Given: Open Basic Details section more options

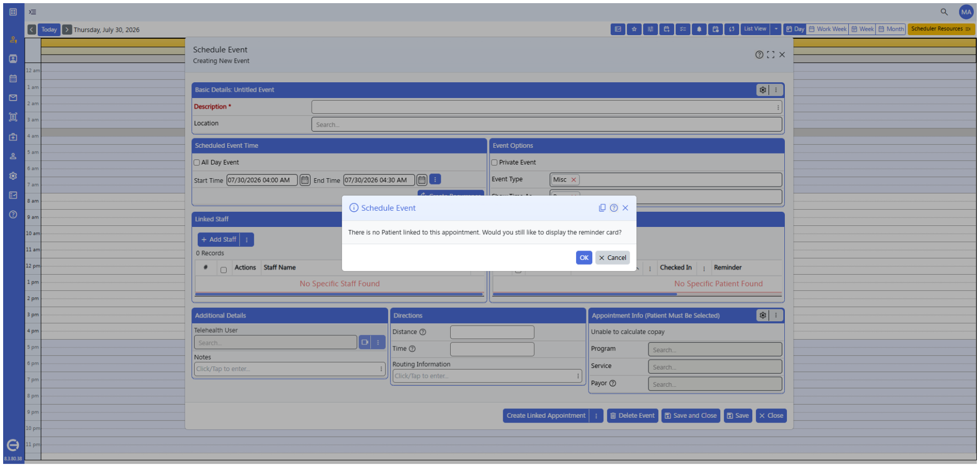Looking at the screenshot, I should tap(776, 90).
